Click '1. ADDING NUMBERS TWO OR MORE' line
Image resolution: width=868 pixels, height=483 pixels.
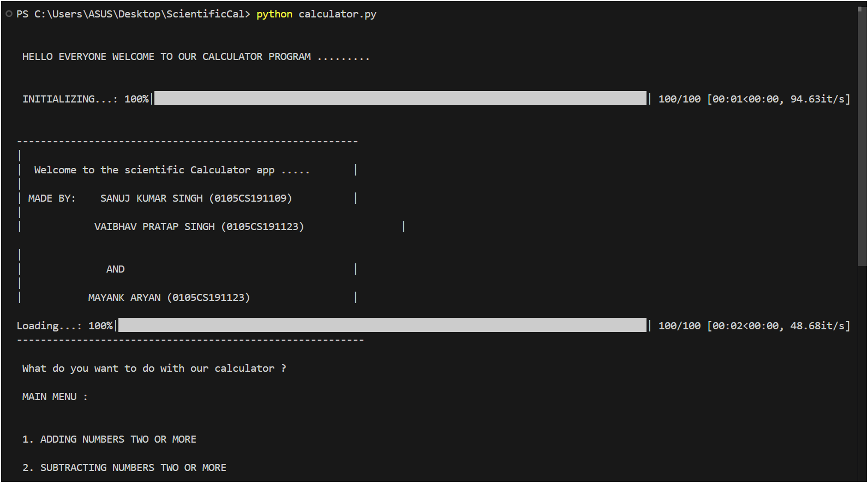109,439
